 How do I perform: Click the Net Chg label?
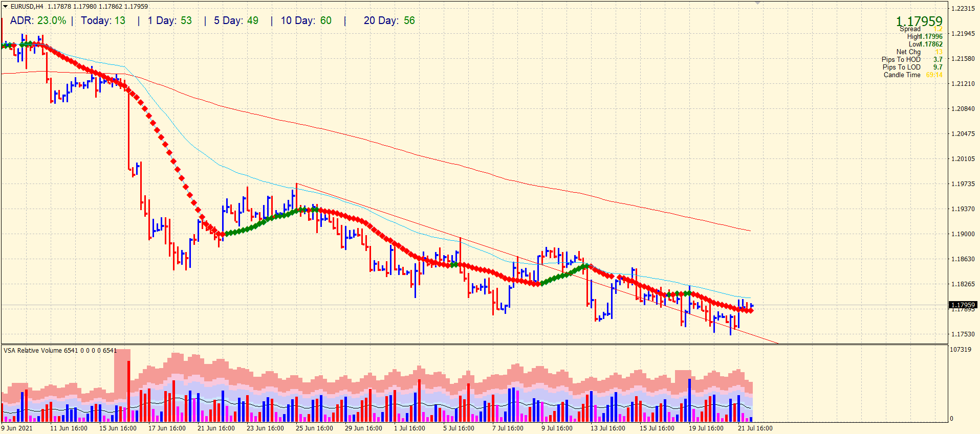908,52
